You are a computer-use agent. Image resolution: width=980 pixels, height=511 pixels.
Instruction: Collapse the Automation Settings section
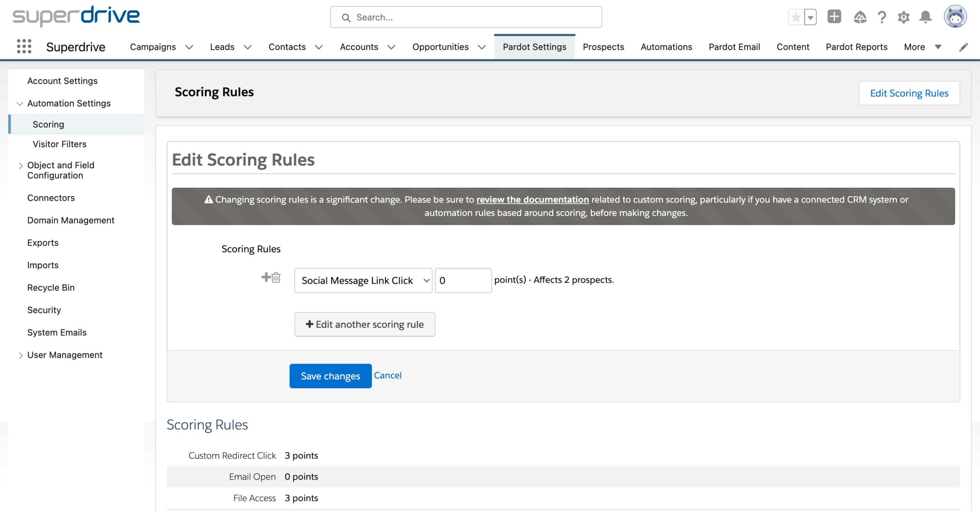[x=20, y=104]
